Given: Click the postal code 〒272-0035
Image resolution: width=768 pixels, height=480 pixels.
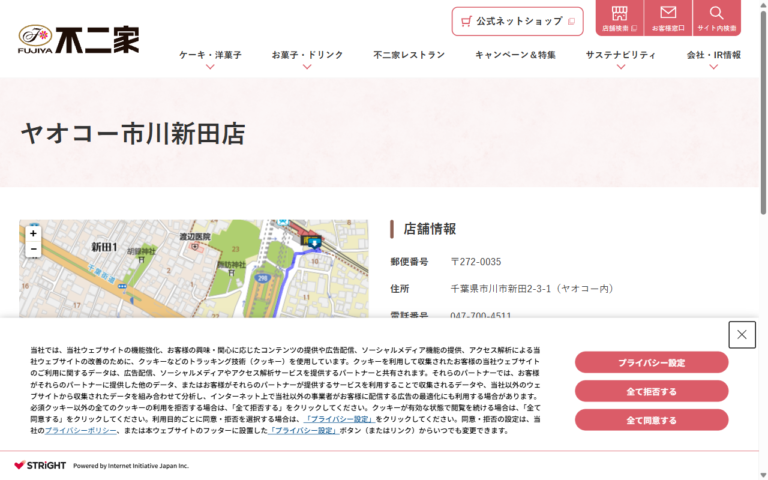Looking at the screenshot, I should click(x=476, y=262).
